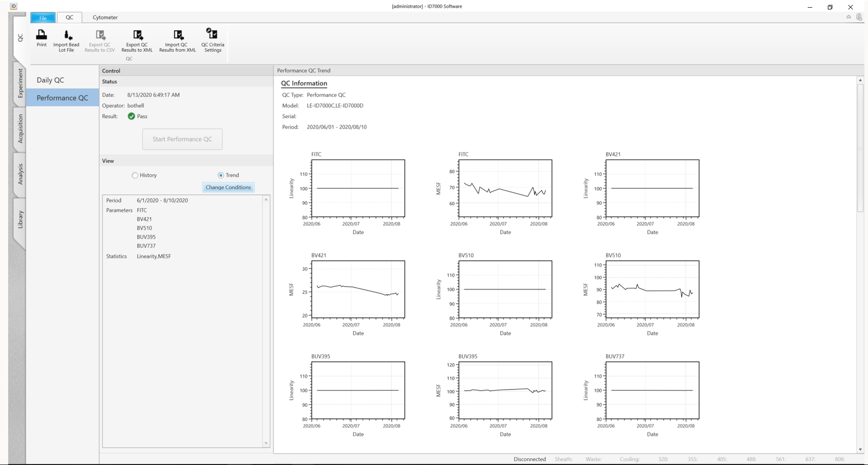Open the Analysis side tab

[x=20, y=174]
